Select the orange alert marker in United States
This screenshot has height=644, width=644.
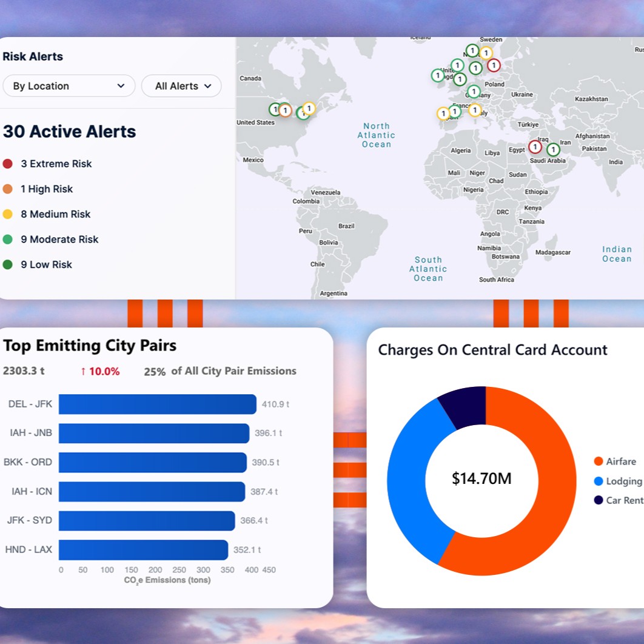(285, 110)
